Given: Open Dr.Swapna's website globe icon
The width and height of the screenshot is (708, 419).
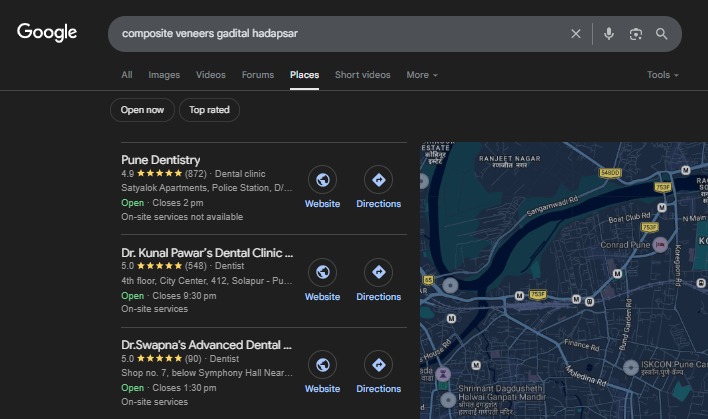Looking at the screenshot, I should pyautogui.click(x=322, y=364).
